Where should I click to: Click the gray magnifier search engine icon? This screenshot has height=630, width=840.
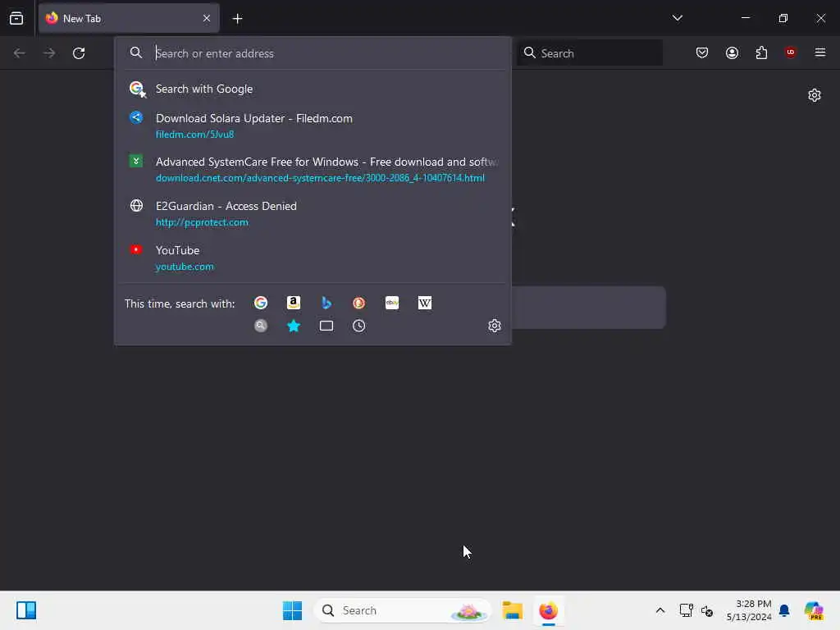[261, 326]
